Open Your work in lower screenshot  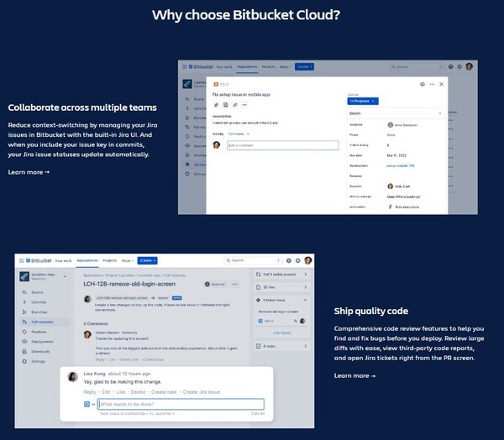(63, 260)
